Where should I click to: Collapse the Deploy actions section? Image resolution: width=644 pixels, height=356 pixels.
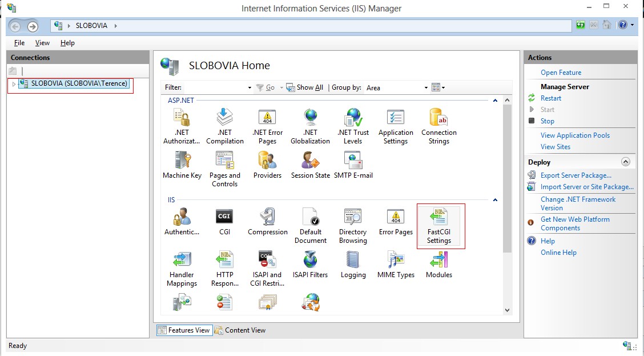pos(626,162)
